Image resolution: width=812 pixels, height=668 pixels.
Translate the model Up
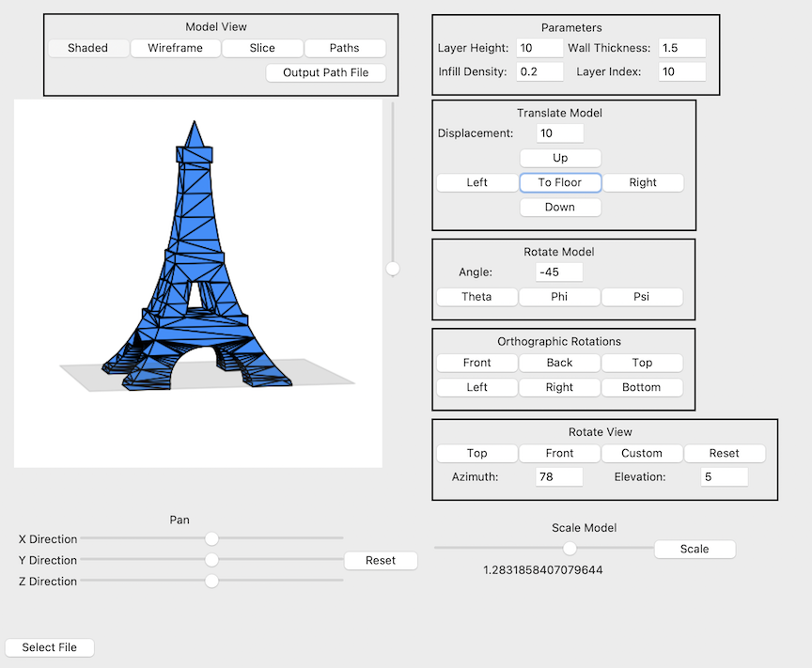click(x=560, y=158)
